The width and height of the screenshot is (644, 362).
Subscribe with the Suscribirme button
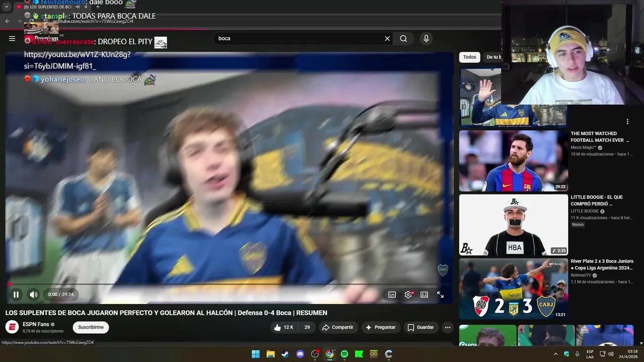91,327
